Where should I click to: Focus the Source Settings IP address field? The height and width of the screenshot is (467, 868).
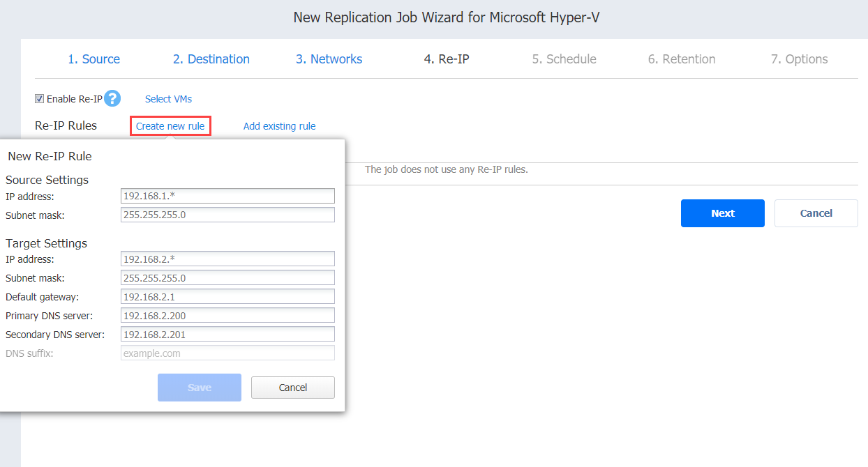tap(227, 196)
